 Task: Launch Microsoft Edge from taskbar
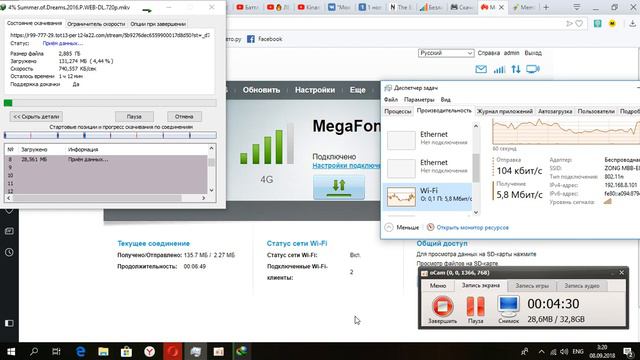80,351
